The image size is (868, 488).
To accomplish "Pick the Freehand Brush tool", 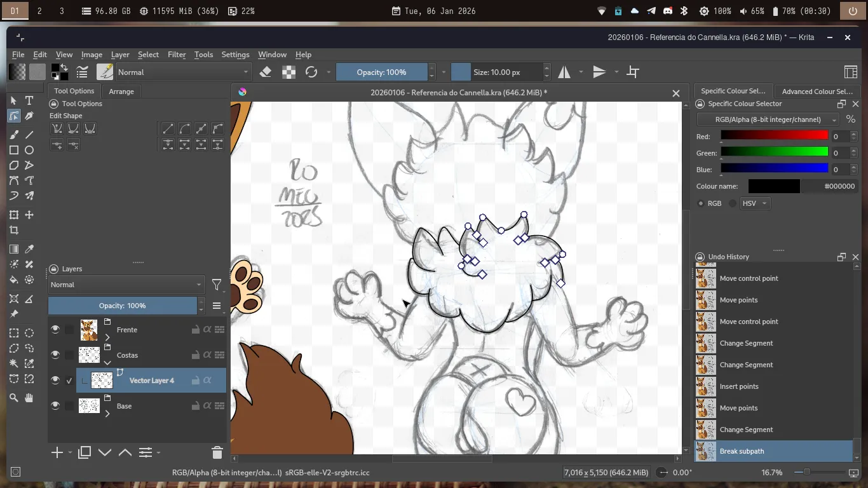I will coord(14,135).
